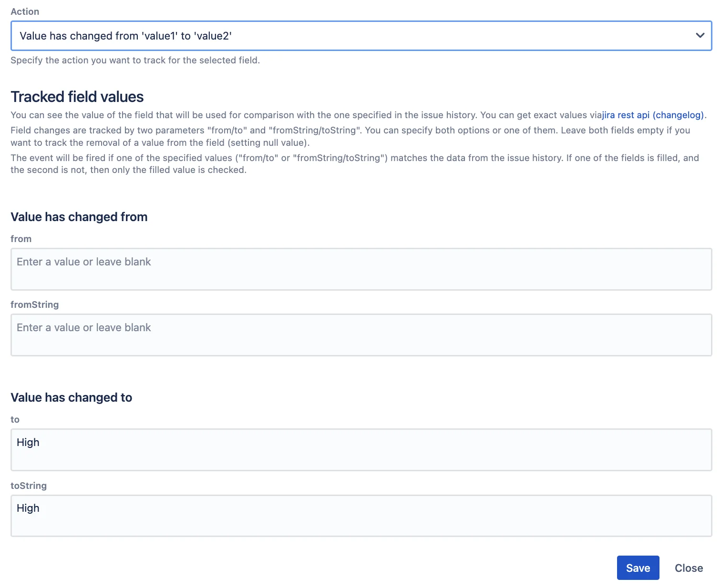721x588 pixels.
Task: Close the dialog without saving
Action: [689, 568]
